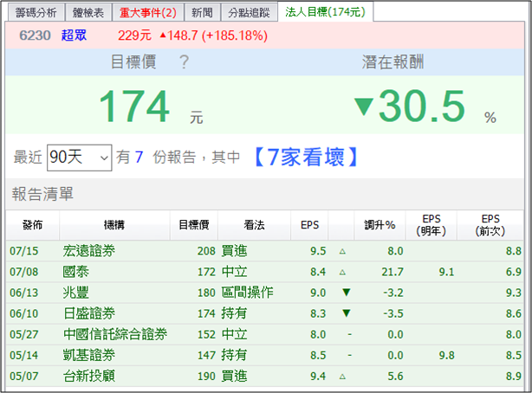Click next-year EPS 9.1 in the 國泰 row
This screenshot has width=532, height=393.
446,272
